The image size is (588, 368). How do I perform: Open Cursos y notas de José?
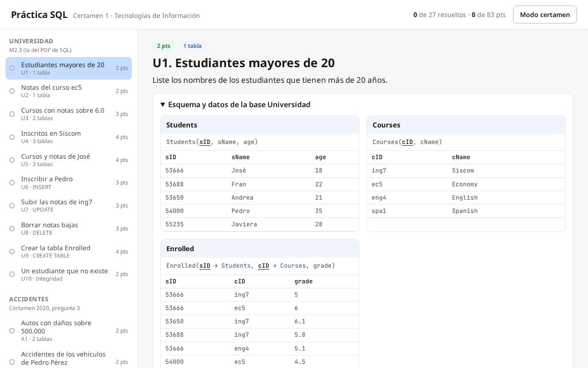pyautogui.click(x=68, y=160)
